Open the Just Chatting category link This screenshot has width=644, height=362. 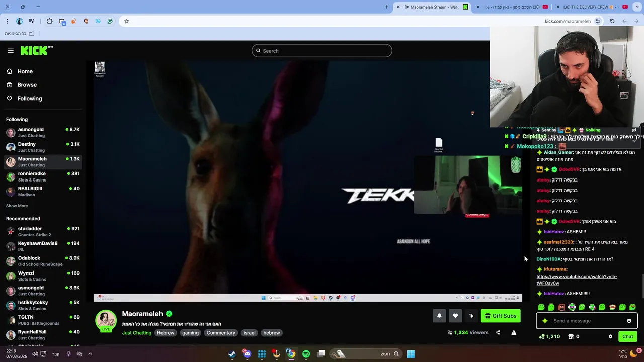[x=136, y=333]
